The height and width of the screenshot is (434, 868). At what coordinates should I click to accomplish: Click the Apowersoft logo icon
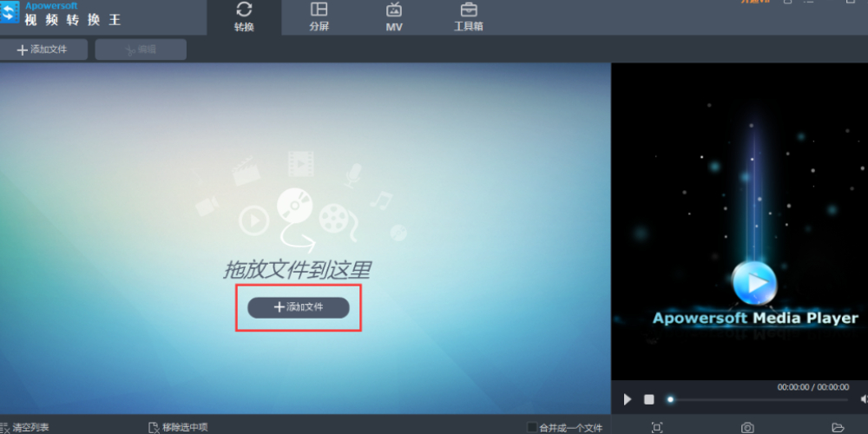pyautogui.click(x=10, y=14)
